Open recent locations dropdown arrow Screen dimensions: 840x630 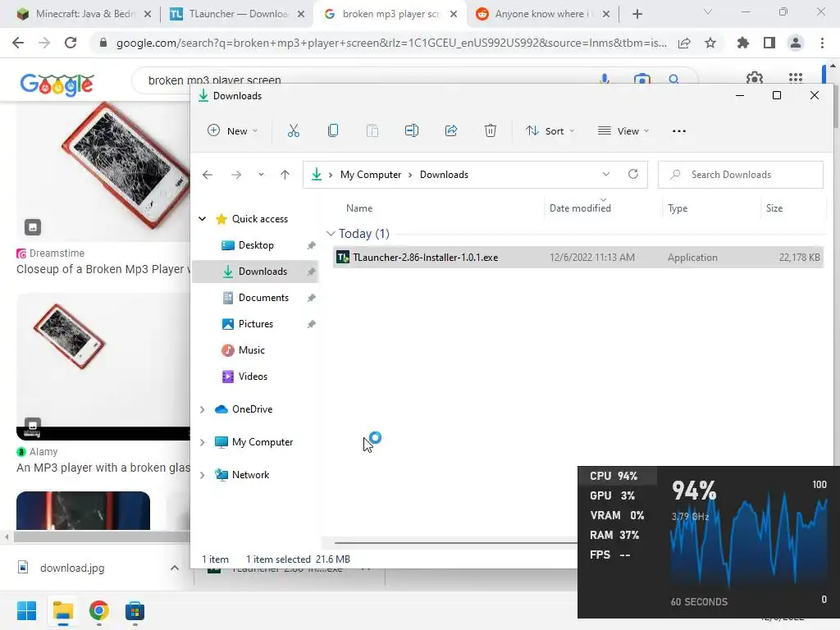coord(261,175)
